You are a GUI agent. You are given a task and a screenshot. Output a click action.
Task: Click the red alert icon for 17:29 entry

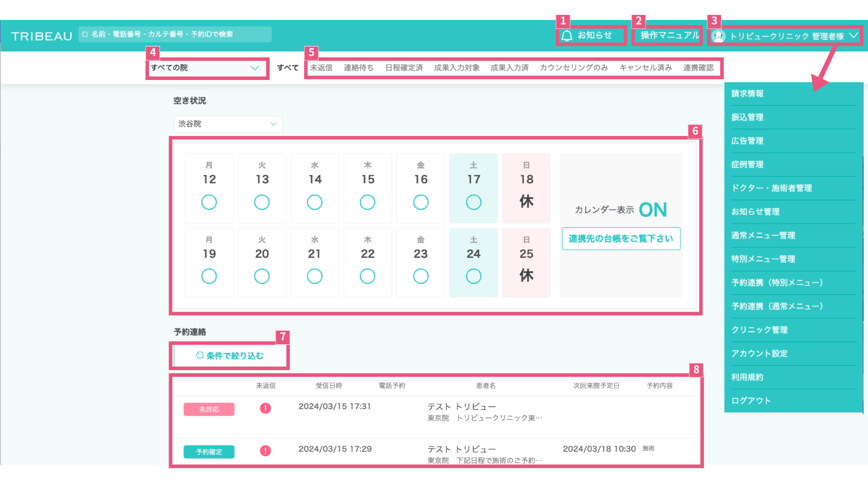click(265, 451)
